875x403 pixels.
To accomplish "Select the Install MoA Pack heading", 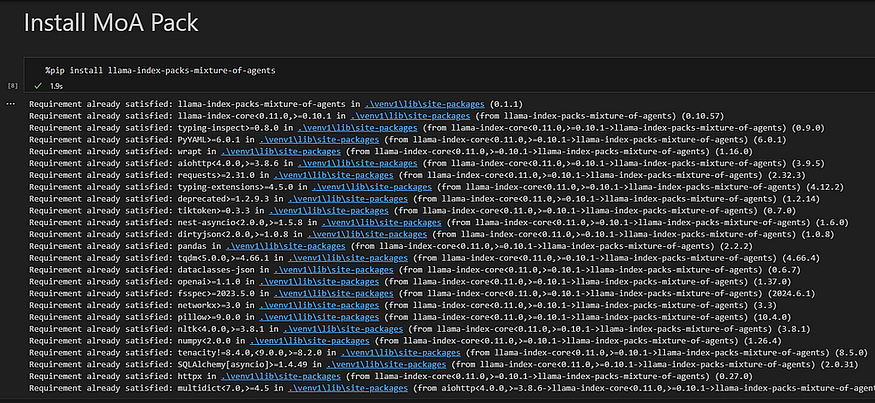I will tap(111, 23).
